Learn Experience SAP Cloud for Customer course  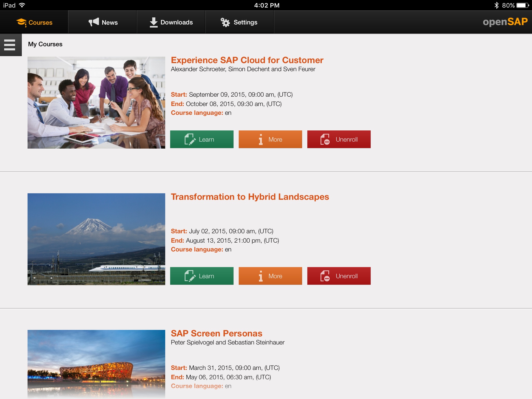point(202,139)
